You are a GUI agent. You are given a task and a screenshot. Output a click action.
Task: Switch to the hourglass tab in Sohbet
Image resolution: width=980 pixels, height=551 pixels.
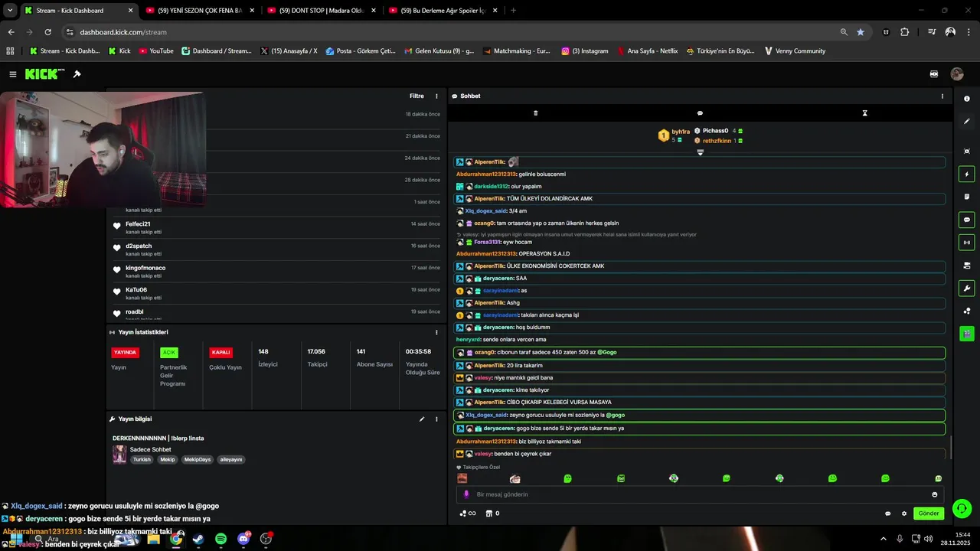[x=864, y=113]
